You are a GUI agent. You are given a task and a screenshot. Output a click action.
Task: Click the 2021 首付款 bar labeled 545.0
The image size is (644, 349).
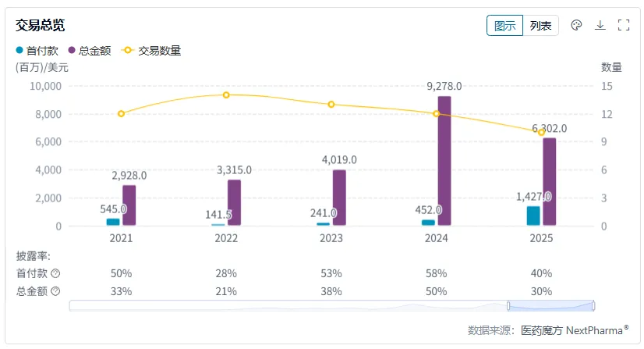[113, 222]
